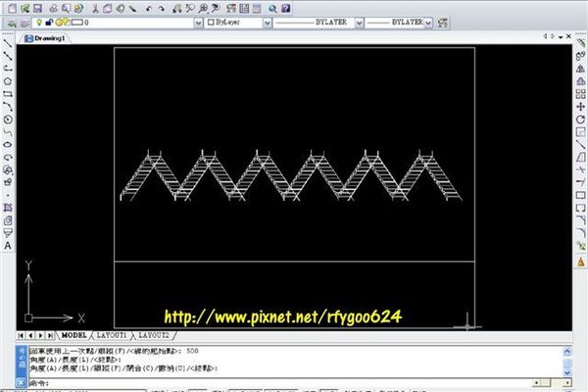Click the command line input field
The image size is (588, 392).
point(279,383)
